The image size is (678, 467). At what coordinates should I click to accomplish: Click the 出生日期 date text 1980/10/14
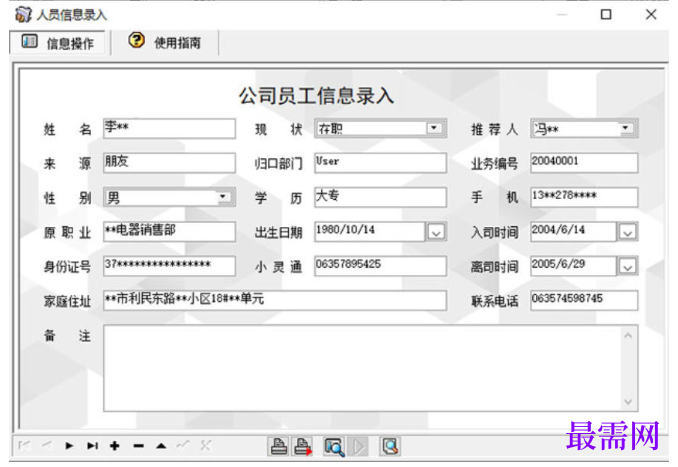[x=345, y=230]
